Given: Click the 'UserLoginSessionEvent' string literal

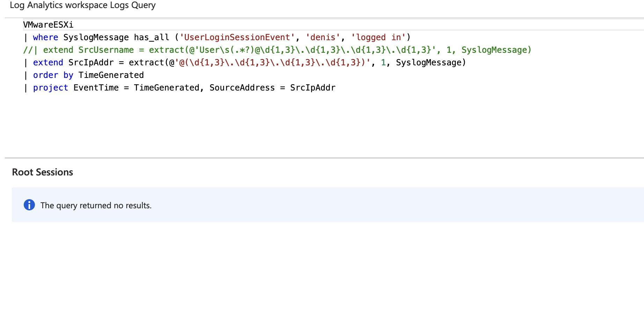Looking at the screenshot, I should point(237,37).
